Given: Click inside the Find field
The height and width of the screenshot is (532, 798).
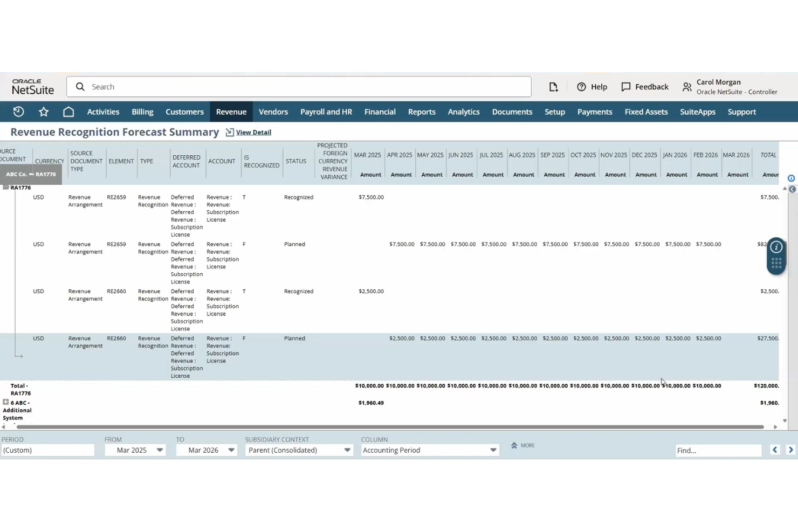Looking at the screenshot, I should click(717, 450).
